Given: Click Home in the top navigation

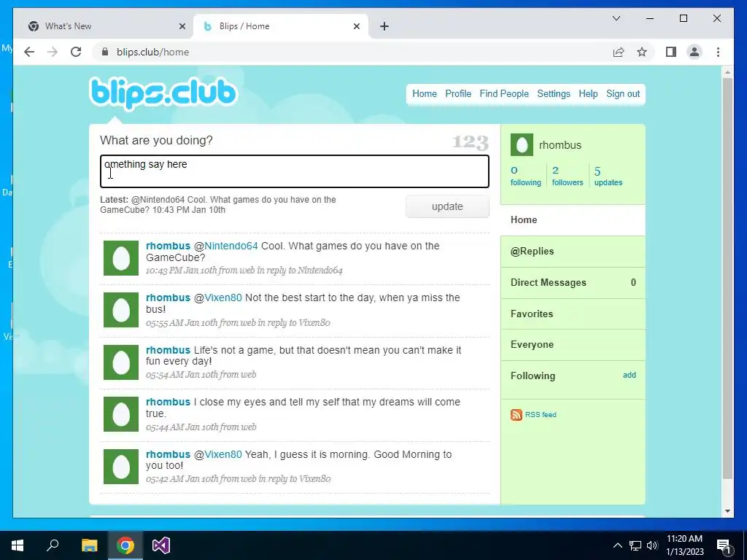Looking at the screenshot, I should point(425,94).
